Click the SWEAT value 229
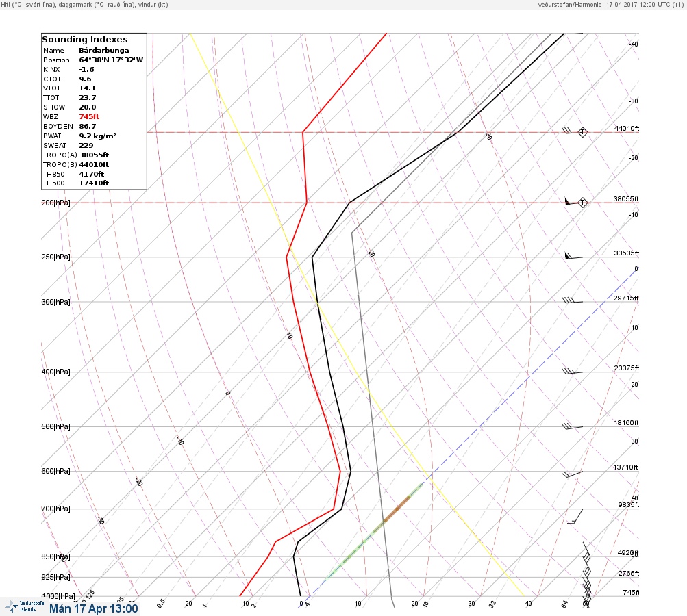Image resolution: width=687 pixels, height=616 pixels. [86, 145]
